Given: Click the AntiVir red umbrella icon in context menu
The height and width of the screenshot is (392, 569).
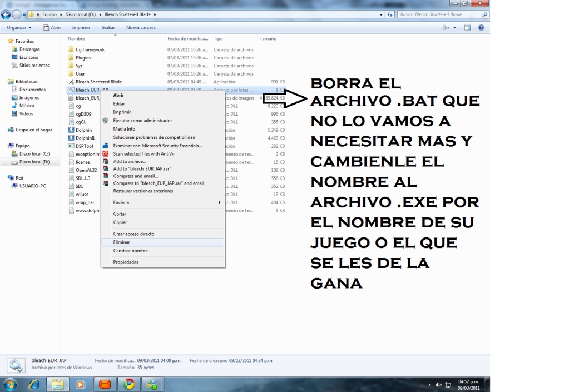Looking at the screenshot, I should pos(105,154).
